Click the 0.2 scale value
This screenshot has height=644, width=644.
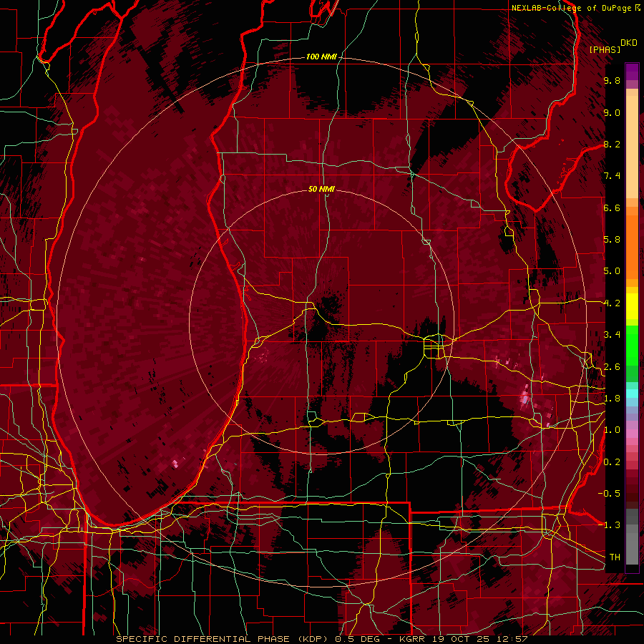tap(612, 462)
